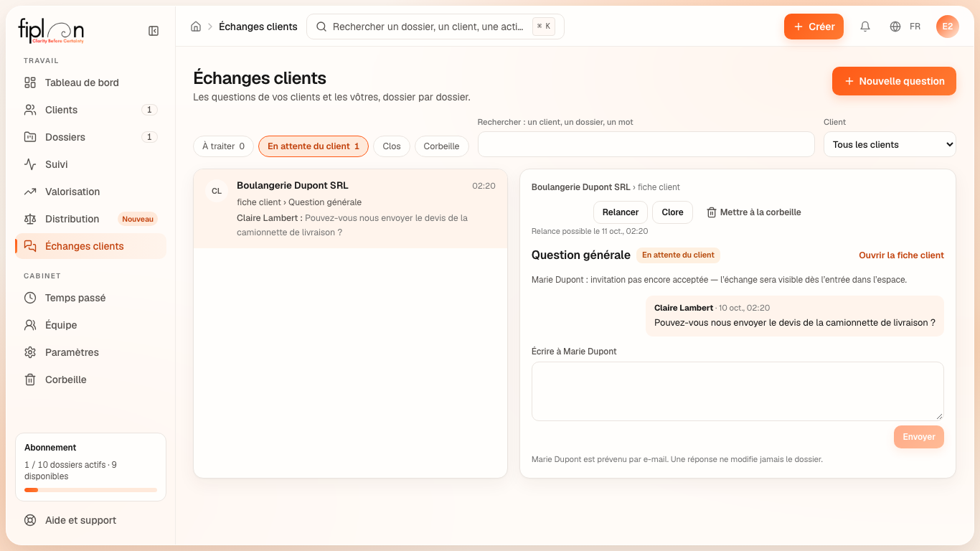
Task: Click the Nouvelle question button
Action: tap(894, 81)
